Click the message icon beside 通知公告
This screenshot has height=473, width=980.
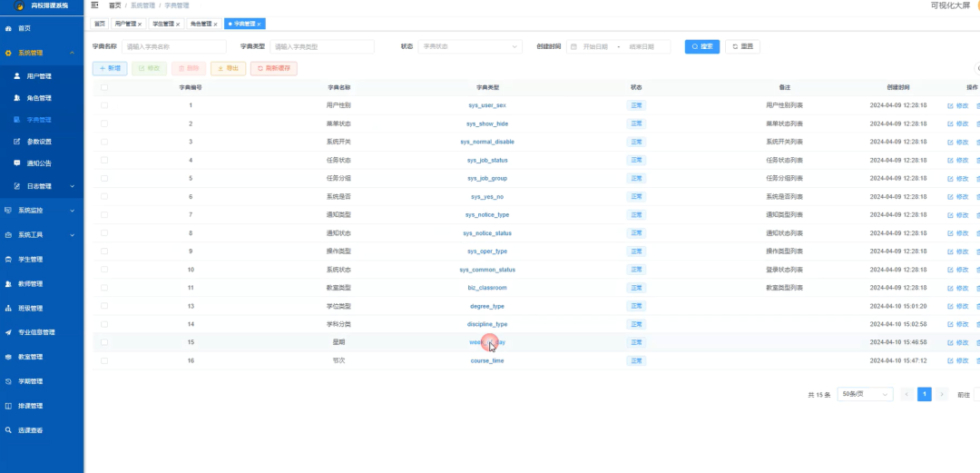pyautogui.click(x=17, y=163)
